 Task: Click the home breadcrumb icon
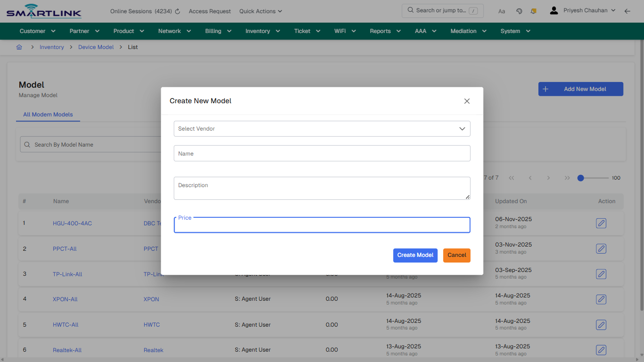pos(19,47)
